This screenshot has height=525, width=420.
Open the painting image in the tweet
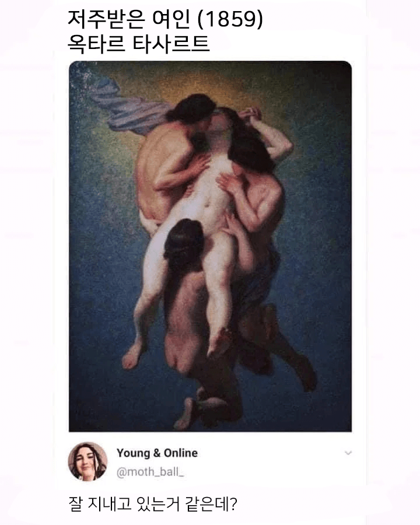[211, 246]
